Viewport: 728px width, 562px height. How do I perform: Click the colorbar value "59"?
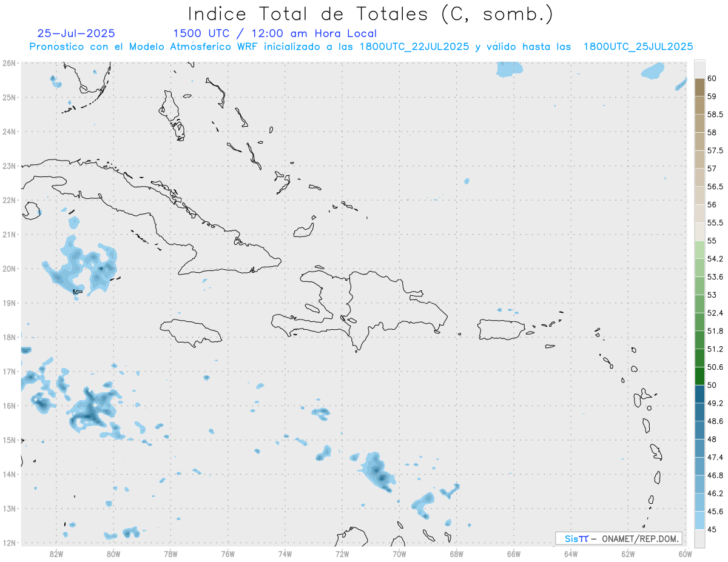712,96
